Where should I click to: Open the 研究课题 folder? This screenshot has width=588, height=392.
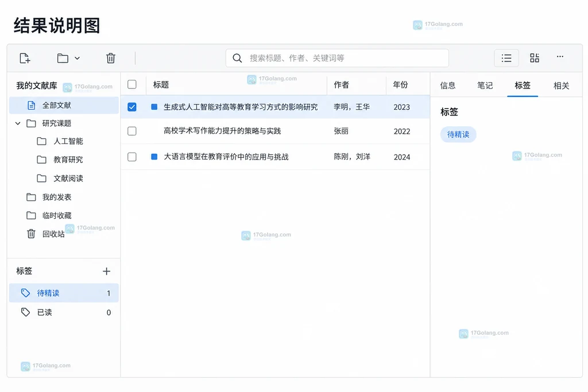tap(57, 123)
